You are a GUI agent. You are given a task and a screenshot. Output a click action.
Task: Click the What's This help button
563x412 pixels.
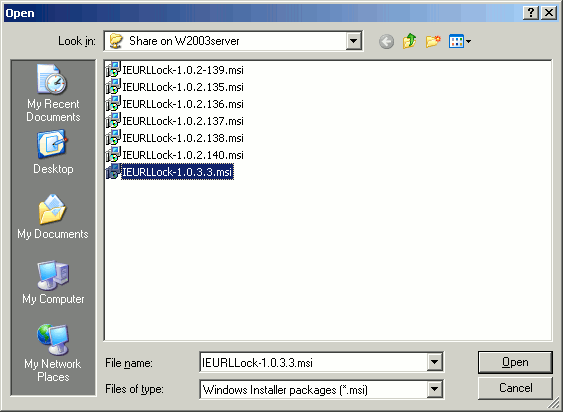click(x=530, y=13)
